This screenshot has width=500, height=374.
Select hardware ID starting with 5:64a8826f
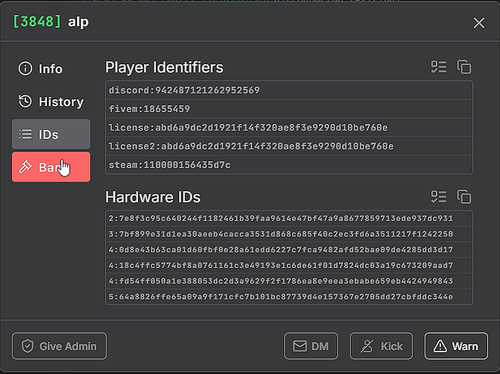pyautogui.click(x=289, y=297)
